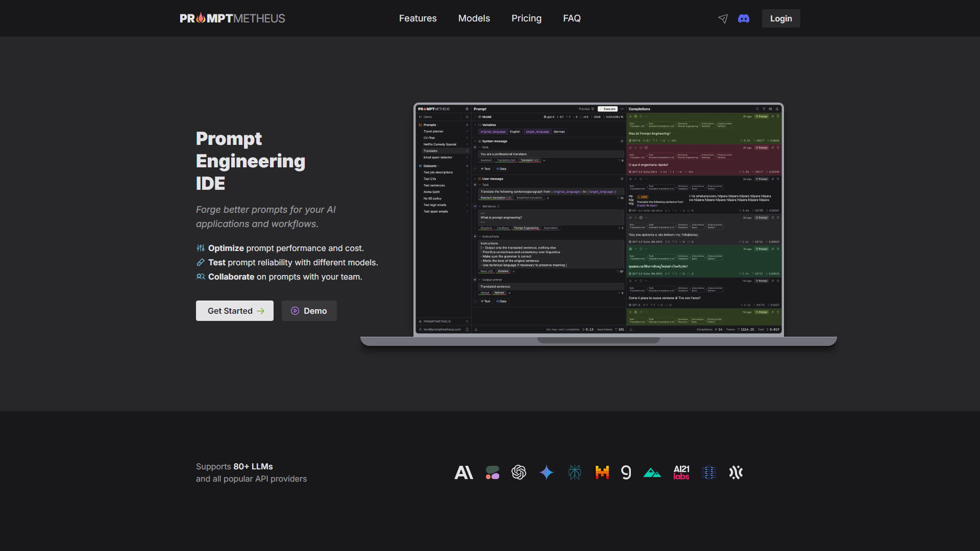This screenshot has width=980, height=551.
Task: Click the paper plane contact icon in navbar
Action: click(723, 18)
